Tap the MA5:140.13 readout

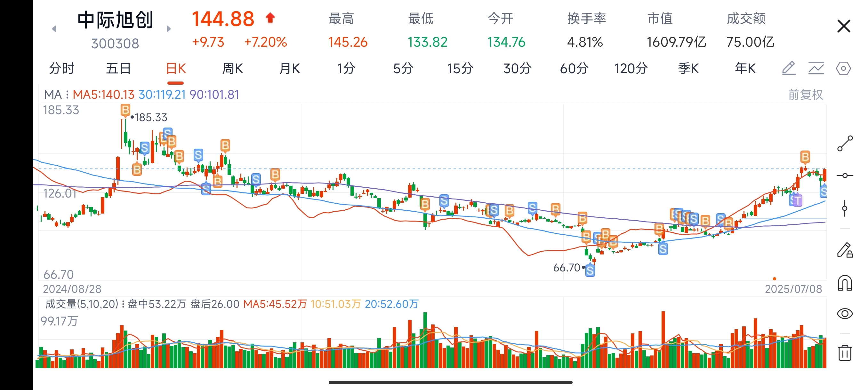pos(103,95)
